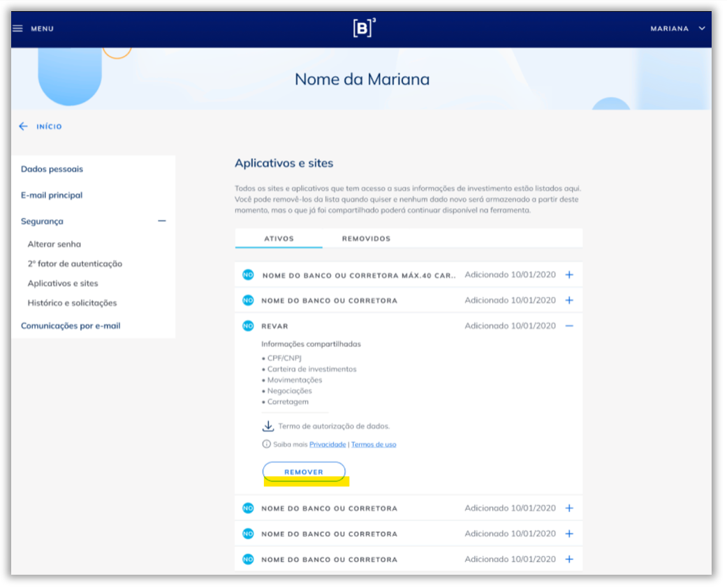
Task: Expand the first bank entry with plus
Action: coord(569,275)
